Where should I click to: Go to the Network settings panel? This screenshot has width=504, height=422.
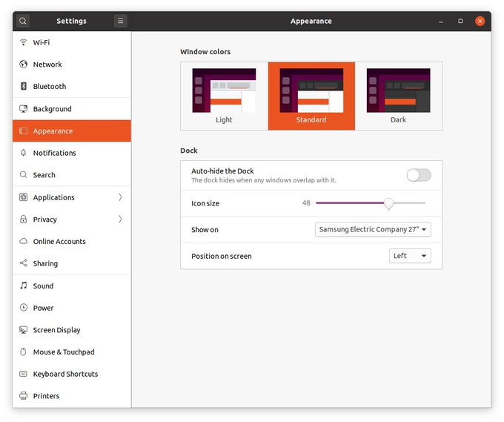pyautogui.click(x=72, y=64)
